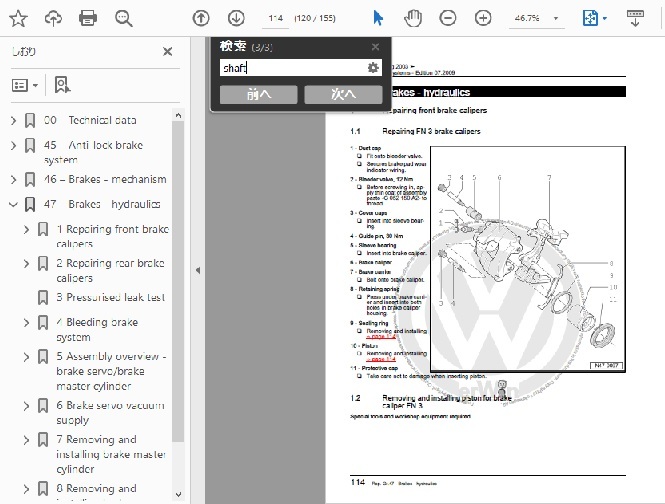This screenshot has height=504, width=665.
Task: Zoom in with the plus icon
Action: [483, 18]
